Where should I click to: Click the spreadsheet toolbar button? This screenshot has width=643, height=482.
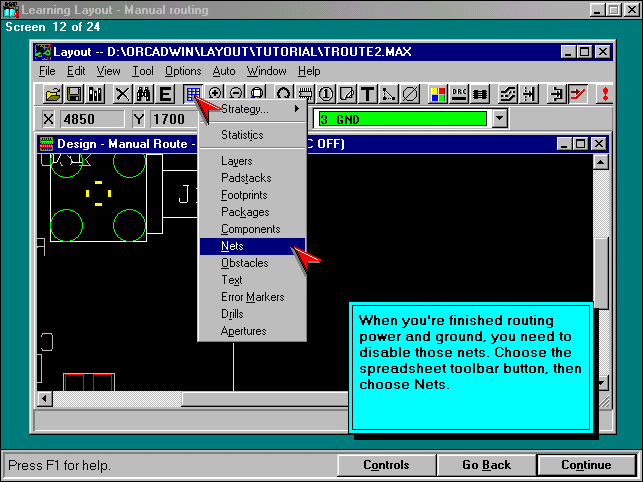click(x=193, y=94)
